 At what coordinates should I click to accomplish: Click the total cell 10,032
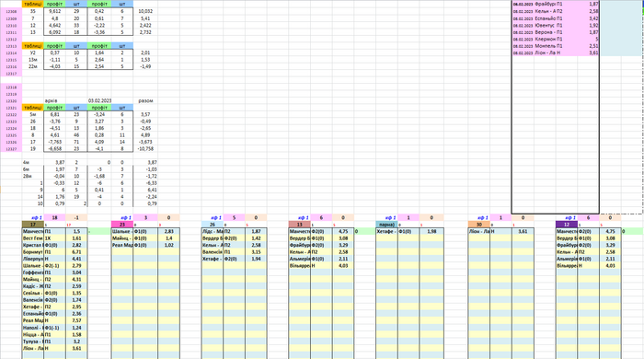[145, 11]
